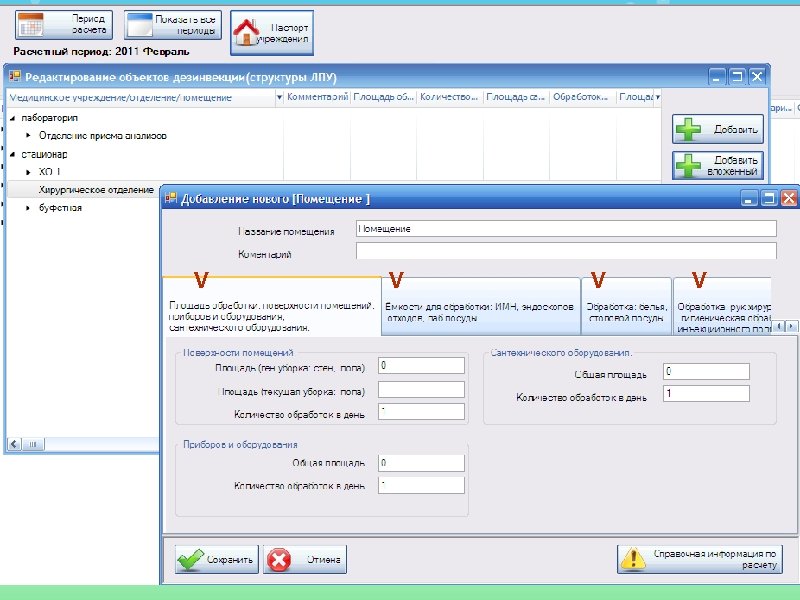Select the ХО 1 row text
The width and height of the screenshot is (800, 600).
(x=49, y=172)
